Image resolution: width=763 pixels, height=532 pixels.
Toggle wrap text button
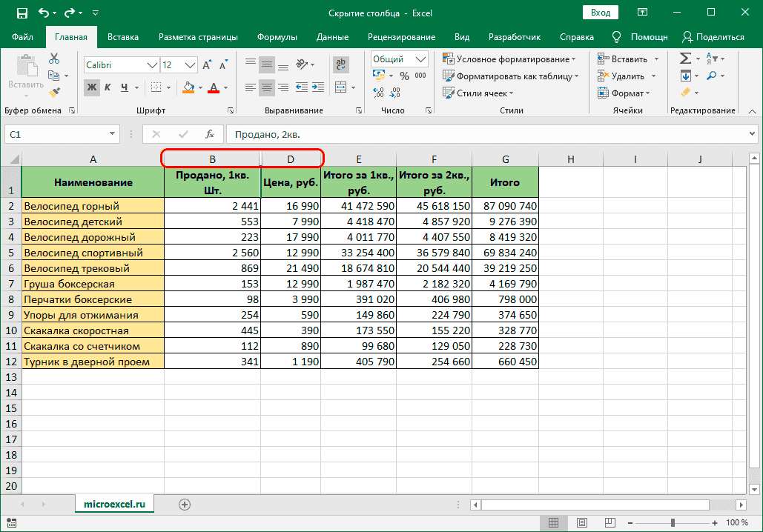[x=341, y=65]
